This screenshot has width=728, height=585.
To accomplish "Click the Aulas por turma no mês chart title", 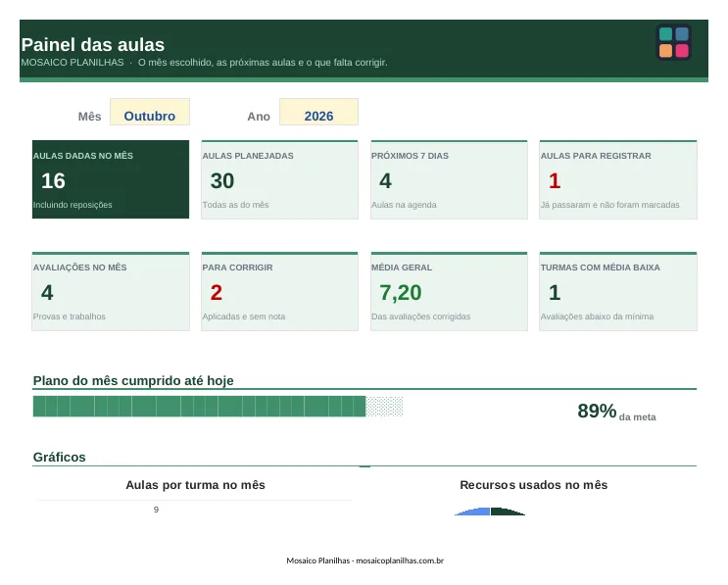I will 195,485.
